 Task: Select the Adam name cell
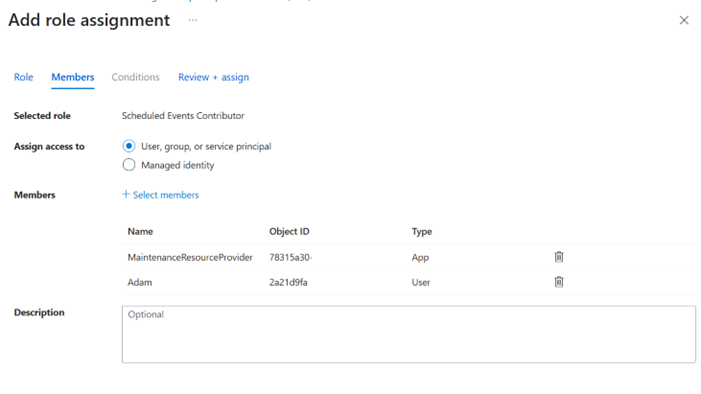(140, 282)
